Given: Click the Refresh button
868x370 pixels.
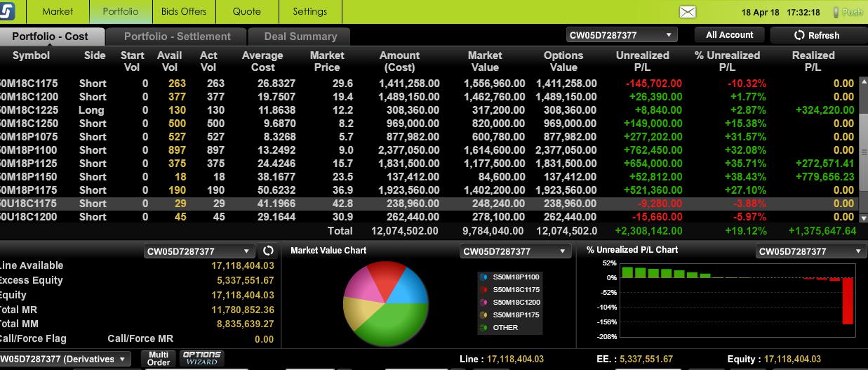Looking at the screenshot, I should [817, 35].
